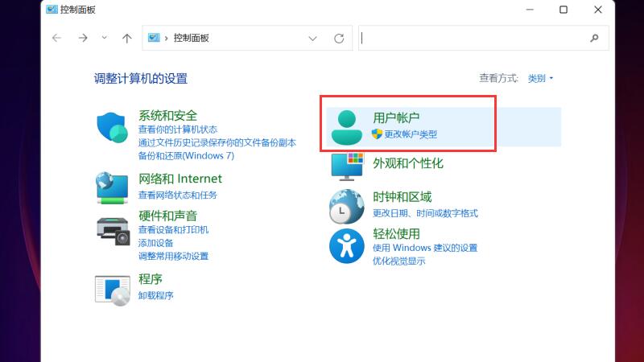This screenshot has width=644, height=362.
Task: Click 查看设备和打印机 link
Action: pos(173,229)
